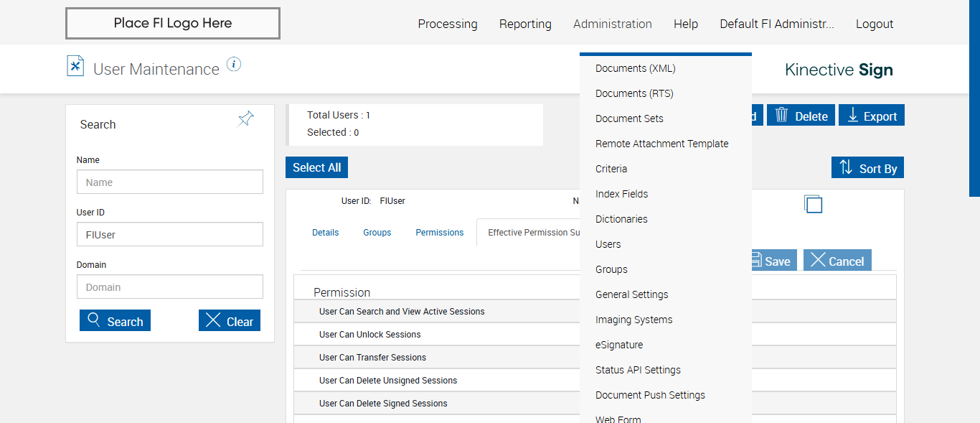Open the Reporting menu

pos(525,24)
